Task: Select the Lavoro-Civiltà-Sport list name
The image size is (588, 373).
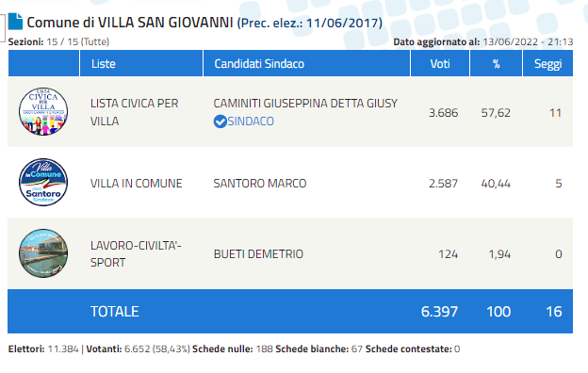Action: tap(136, 253)
